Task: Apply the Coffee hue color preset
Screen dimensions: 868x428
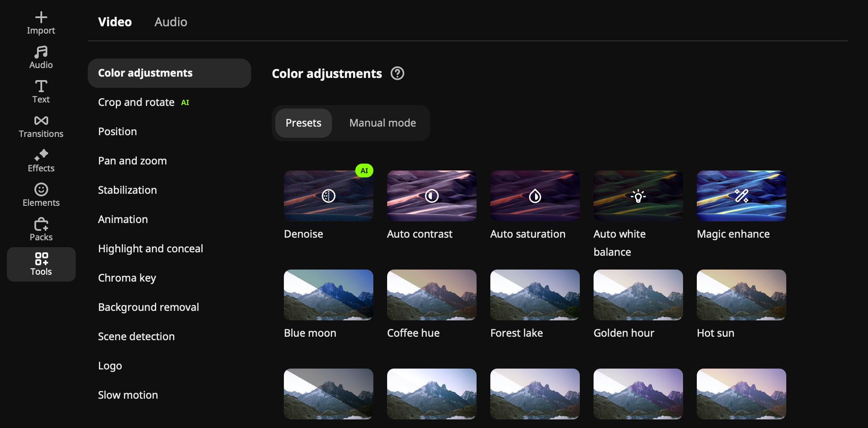Action: pyautogui.click(x=431, y=295)
